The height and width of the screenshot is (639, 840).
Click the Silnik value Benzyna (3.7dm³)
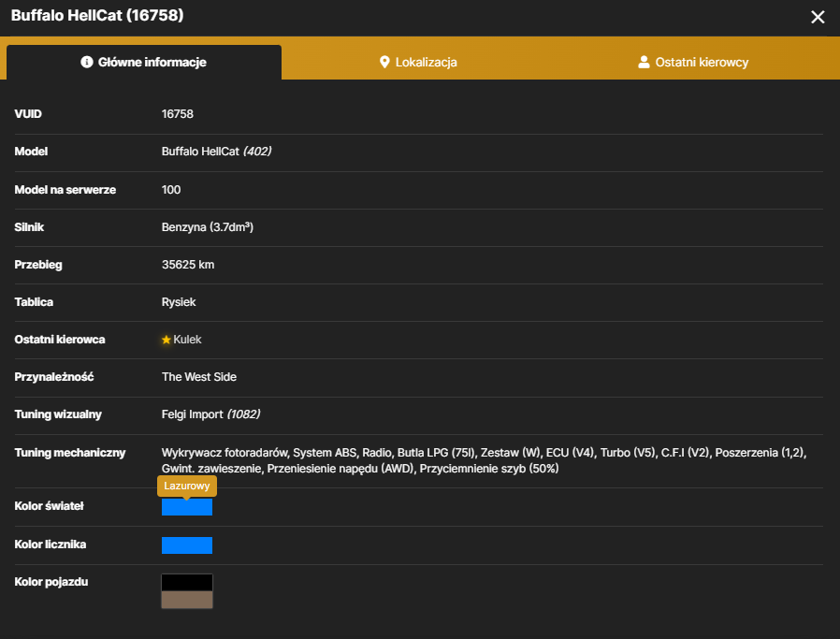click(208, 227)
